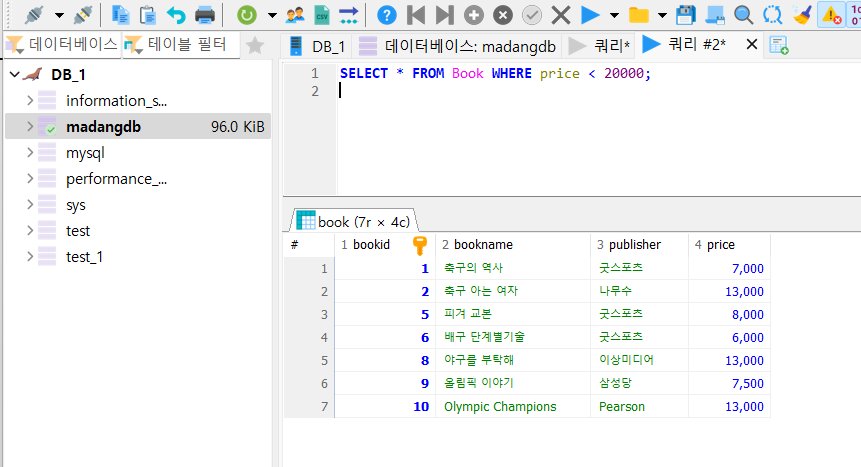The height and width of the screenshot is (467, 861).
Task: Click the copy toolbar icon
Action: 120,15
